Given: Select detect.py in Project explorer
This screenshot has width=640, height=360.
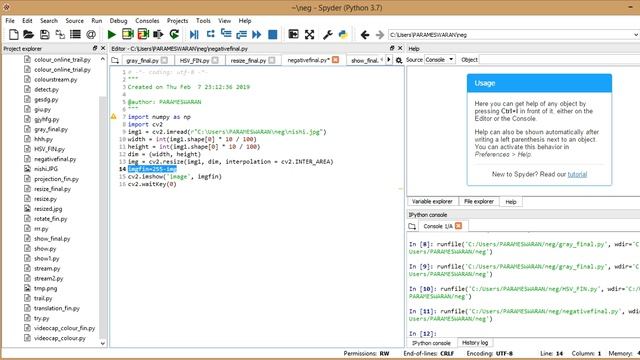Looking at the screenshot, I should click(46, 89).
